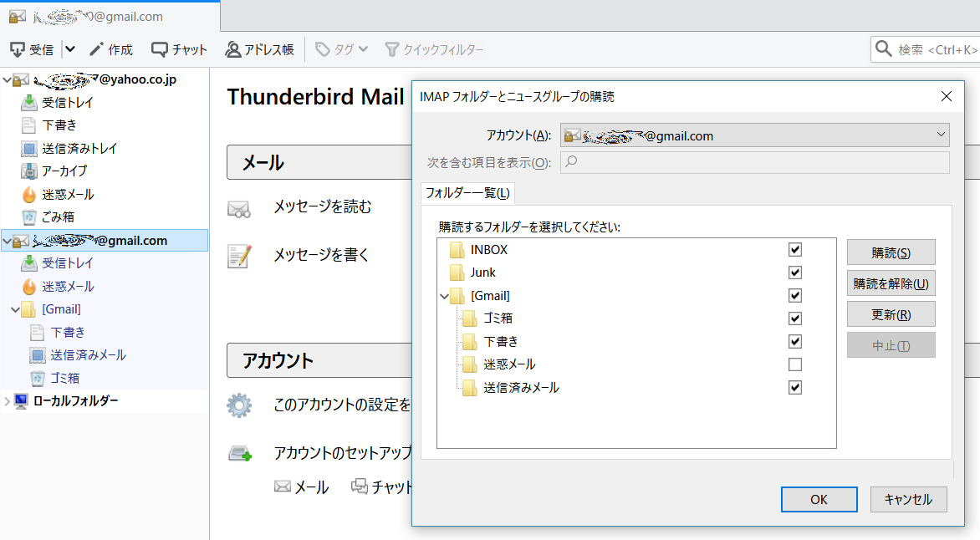Collapse the [Gmail] folder in sidebar
Screen dimensions: 980x540
15,309
